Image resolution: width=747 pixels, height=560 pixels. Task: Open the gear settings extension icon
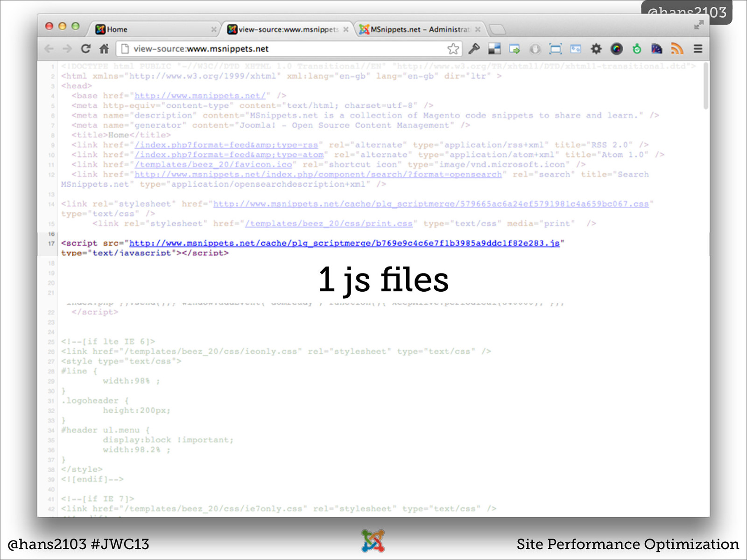pos(596,49)
